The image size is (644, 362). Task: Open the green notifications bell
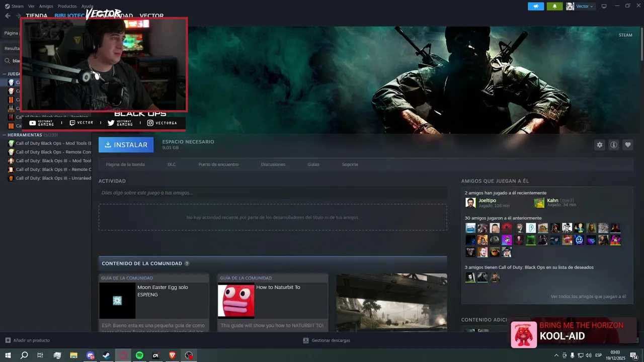555,6
